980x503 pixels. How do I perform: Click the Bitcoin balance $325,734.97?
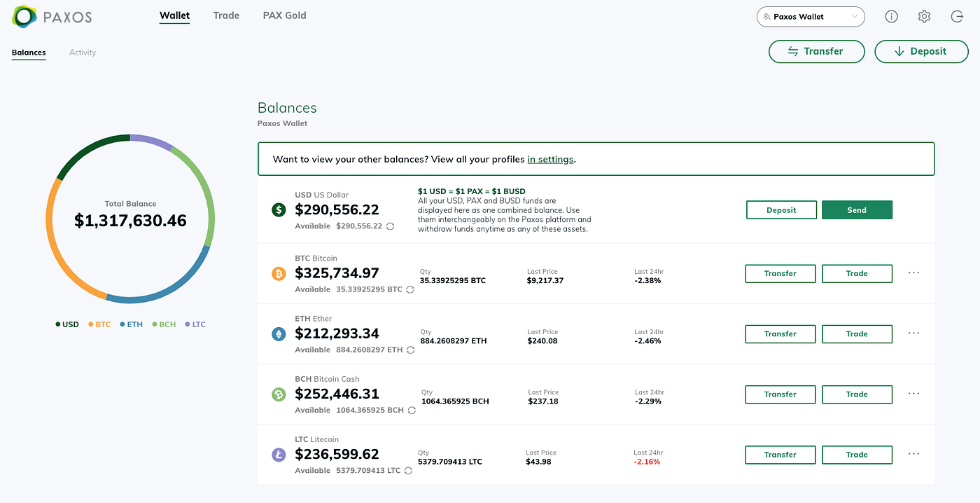point(337,273)
